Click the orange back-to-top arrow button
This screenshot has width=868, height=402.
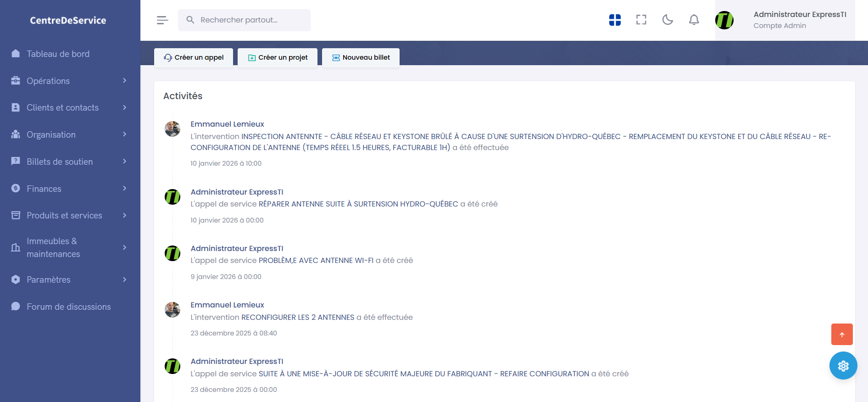842,335
